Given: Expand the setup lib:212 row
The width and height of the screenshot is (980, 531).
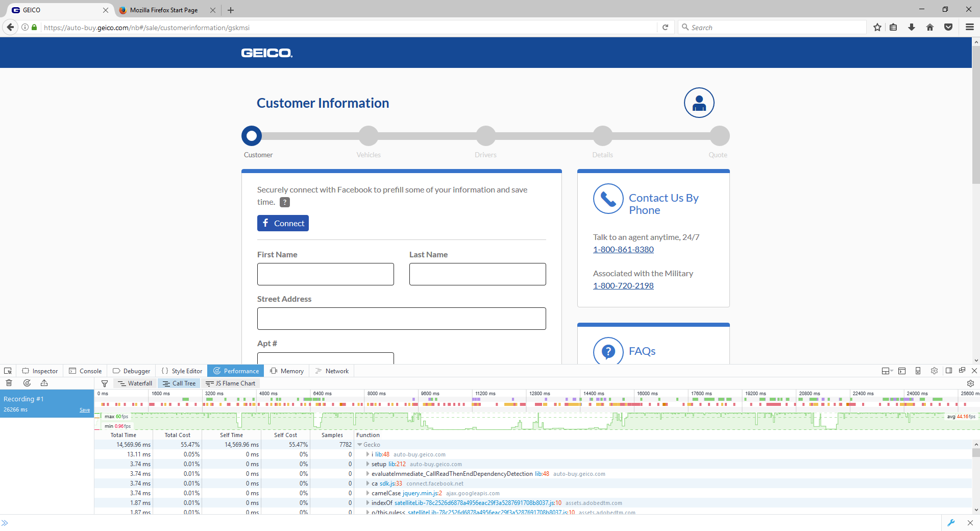Looking at the screenshot, I should coord(367,464).
